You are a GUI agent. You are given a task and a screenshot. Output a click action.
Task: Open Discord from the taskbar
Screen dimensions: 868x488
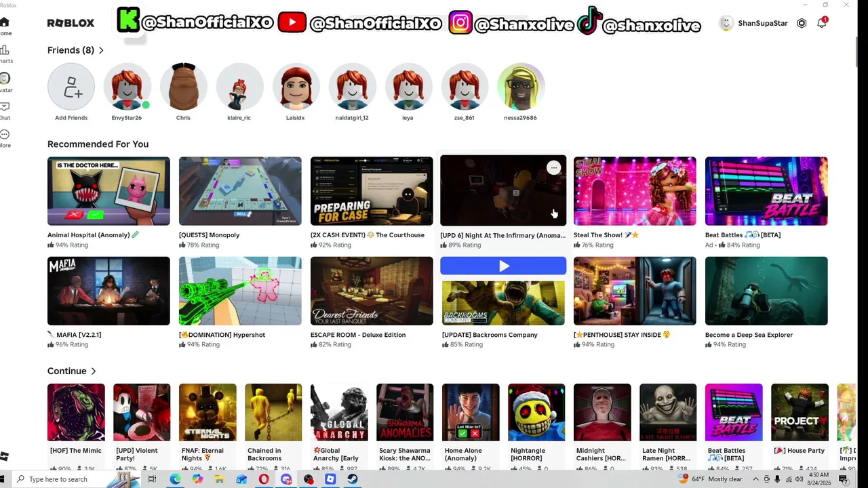[286, 479]
